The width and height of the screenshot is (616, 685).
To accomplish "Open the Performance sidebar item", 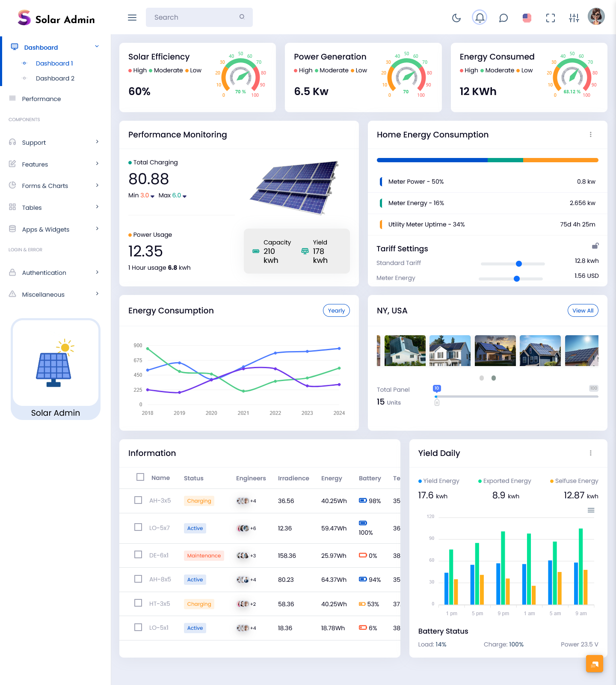I will [41, 99].
